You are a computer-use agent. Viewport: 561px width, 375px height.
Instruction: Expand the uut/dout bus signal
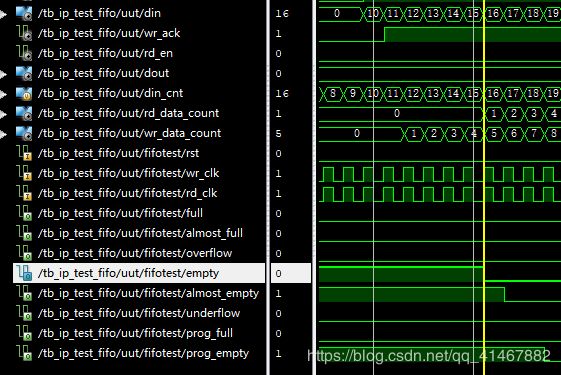[x=3, y=74]
